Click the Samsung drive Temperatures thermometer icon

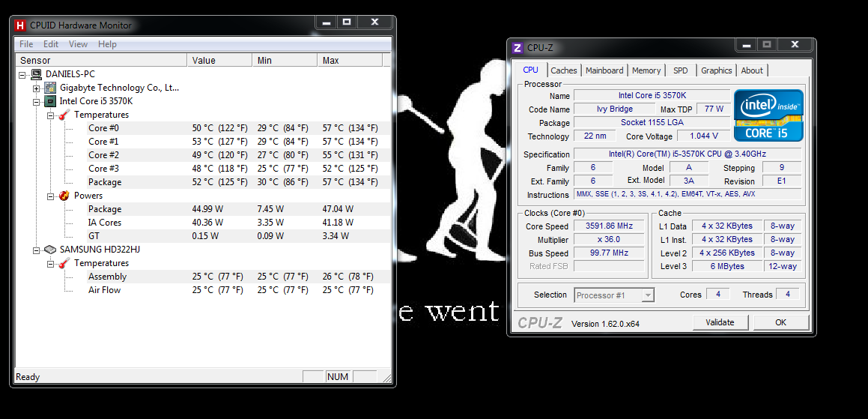(64, 263)
